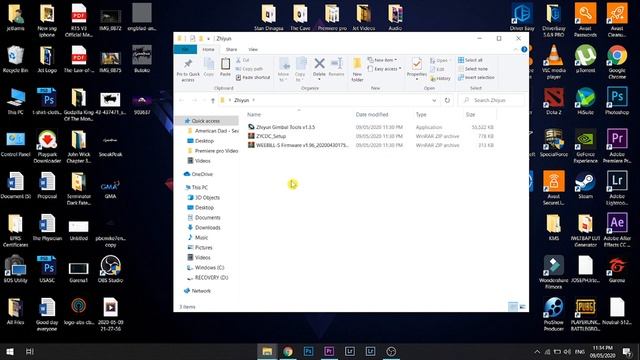Switch to large icons view layout
640x360 pixels.
pos(522,307)
